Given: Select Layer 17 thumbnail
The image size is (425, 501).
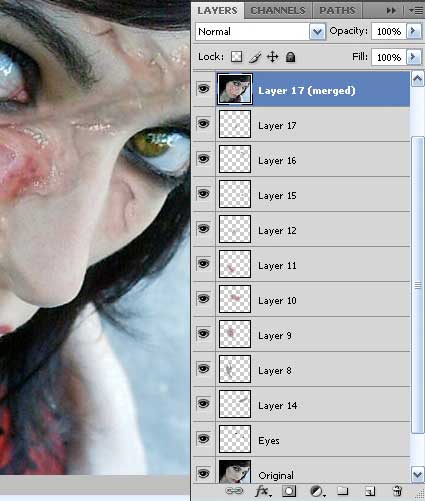Looking at the screenshot, I should [x=235, y=124].
